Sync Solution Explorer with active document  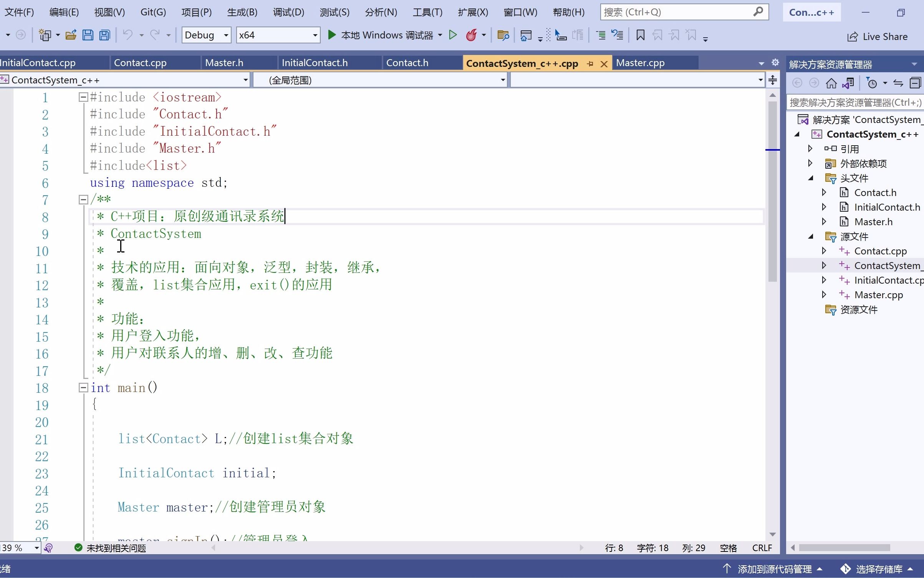click(x=898, y=83)
